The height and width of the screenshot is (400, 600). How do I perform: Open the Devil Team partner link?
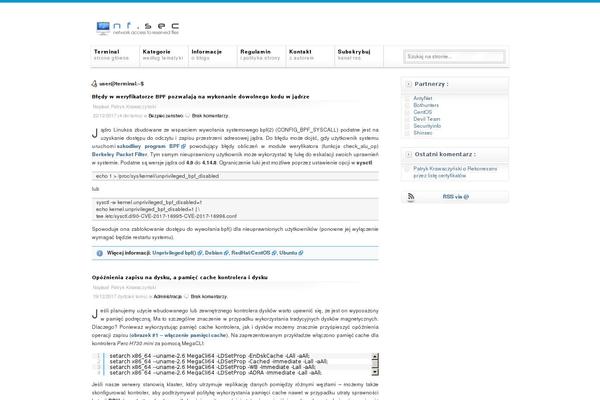427,119
